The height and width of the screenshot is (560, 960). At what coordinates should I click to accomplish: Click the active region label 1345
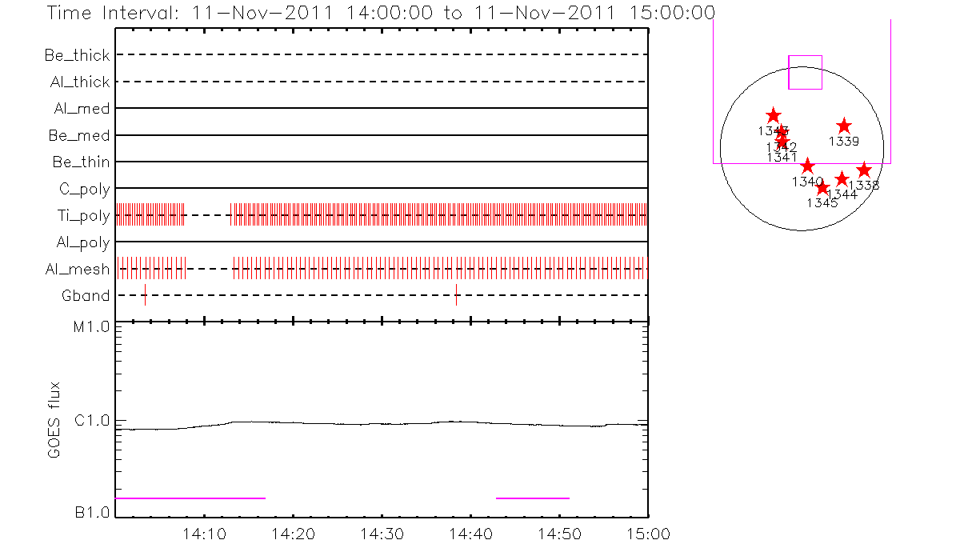click(x=822, y=203)
